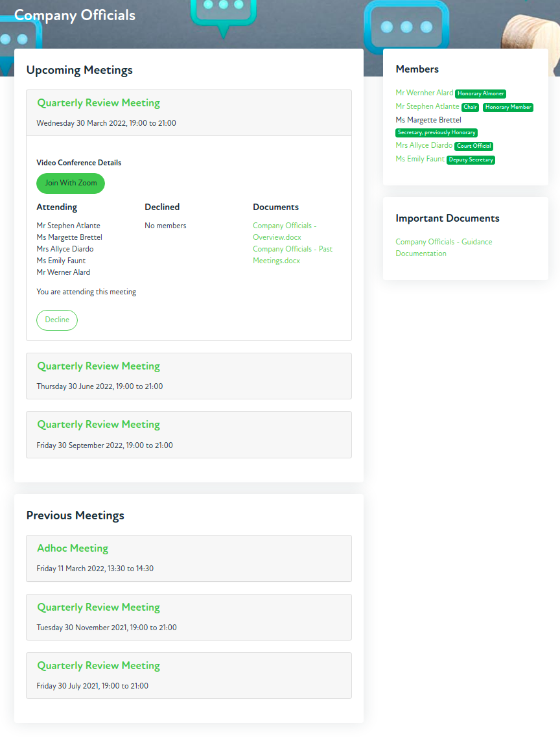Open Mrs Allyce Diardo's profile link
Viewport: 560px width, 743px height.
pyautogui.click(x=424, y=145)
